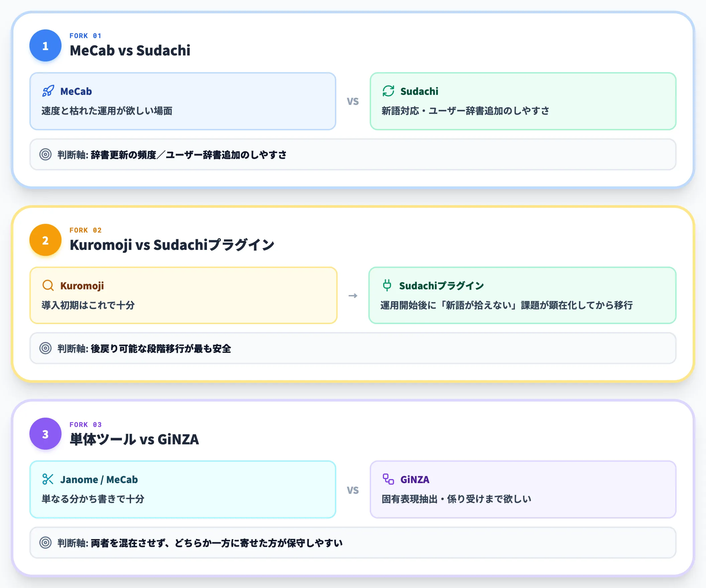Select the GiNZA option card

(523, 489)
